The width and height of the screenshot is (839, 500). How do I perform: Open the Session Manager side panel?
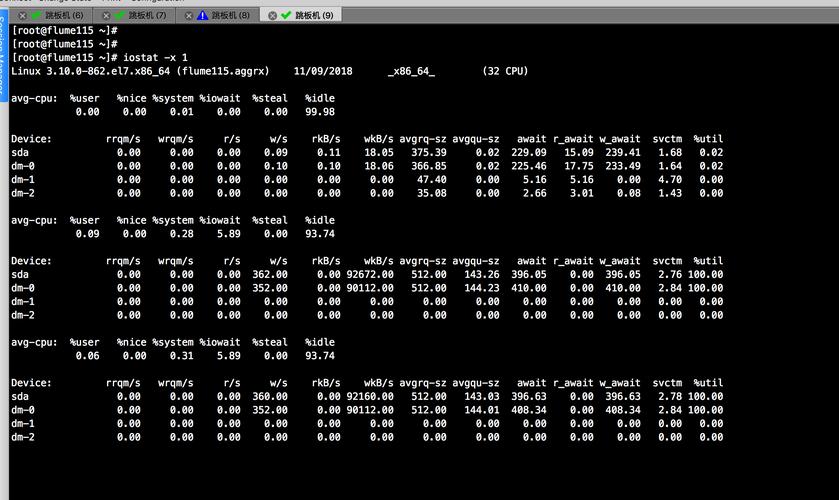click(x=3, y=54)
